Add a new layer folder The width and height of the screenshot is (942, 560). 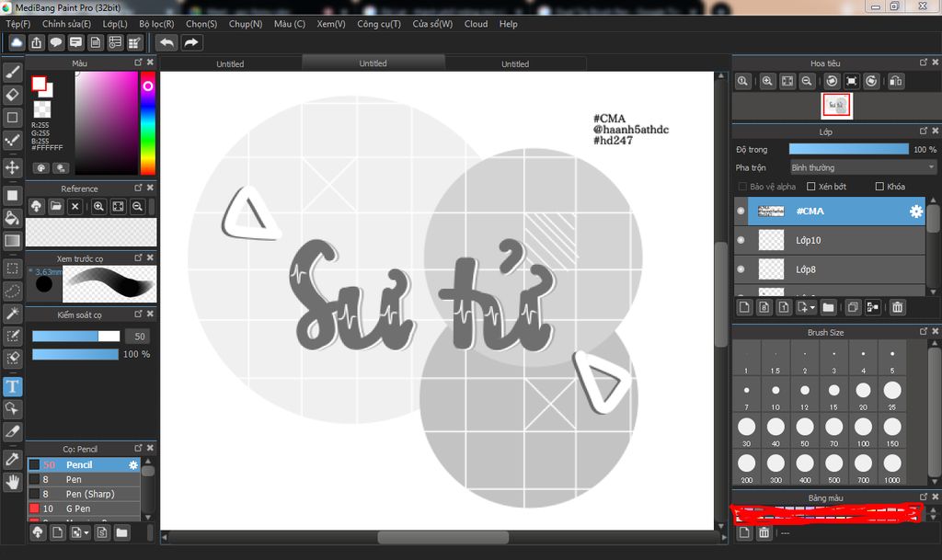click(828, 307)
